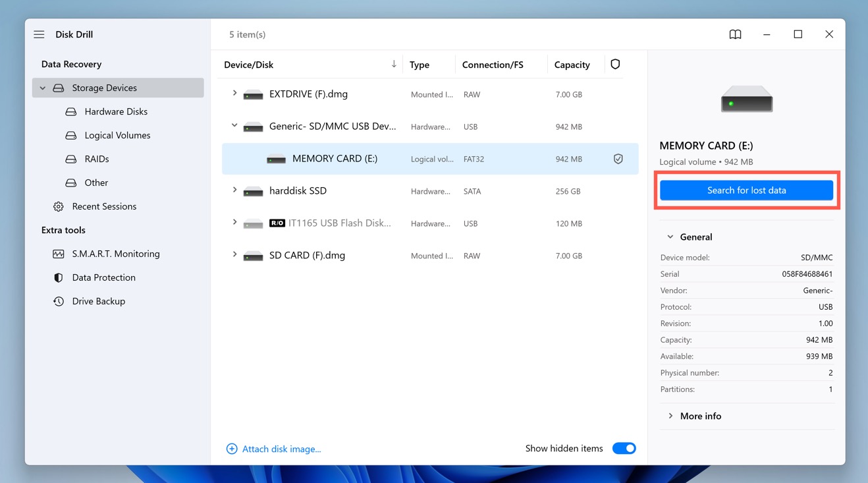Click the R/O badge on IT1165 USB Flash Disk
The width and height of the screenshot is (868, 483).
tap(277, 223)
